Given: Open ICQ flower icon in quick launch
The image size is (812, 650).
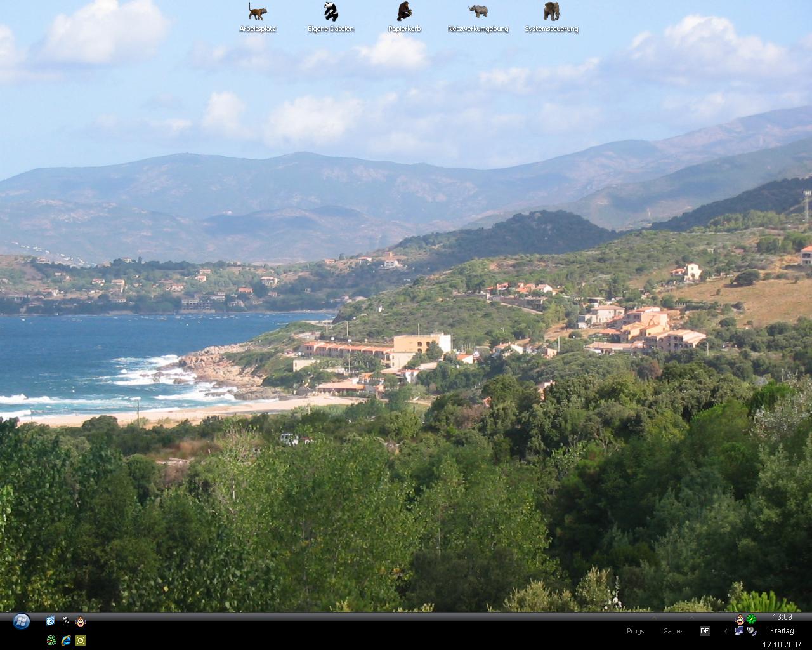Looking at the screenshot, I should point(51,640).
